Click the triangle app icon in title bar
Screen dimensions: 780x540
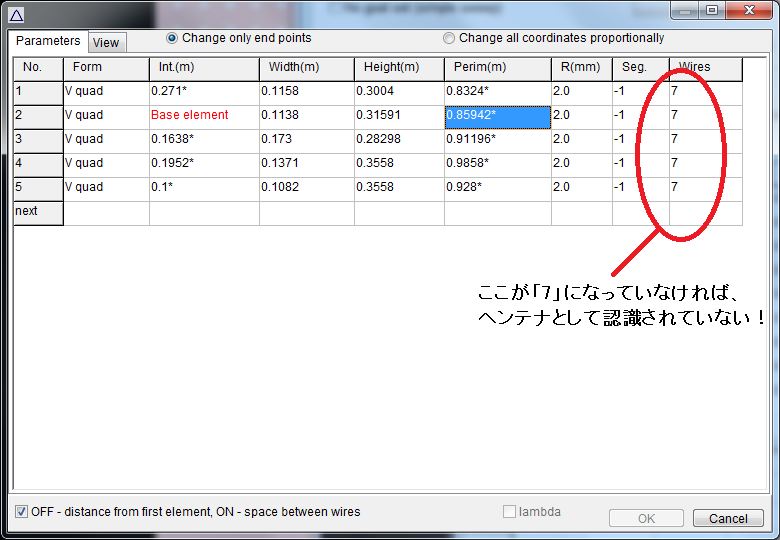(16, 15)
